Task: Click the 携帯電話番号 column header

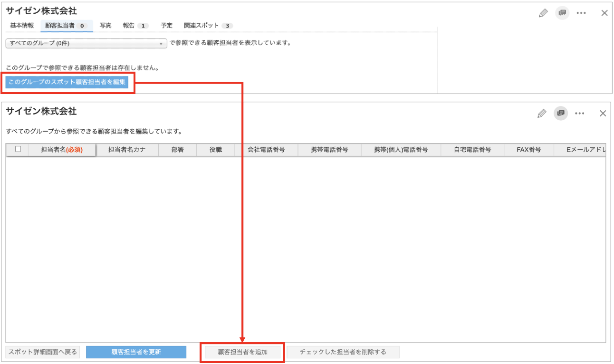Action: 329,150
